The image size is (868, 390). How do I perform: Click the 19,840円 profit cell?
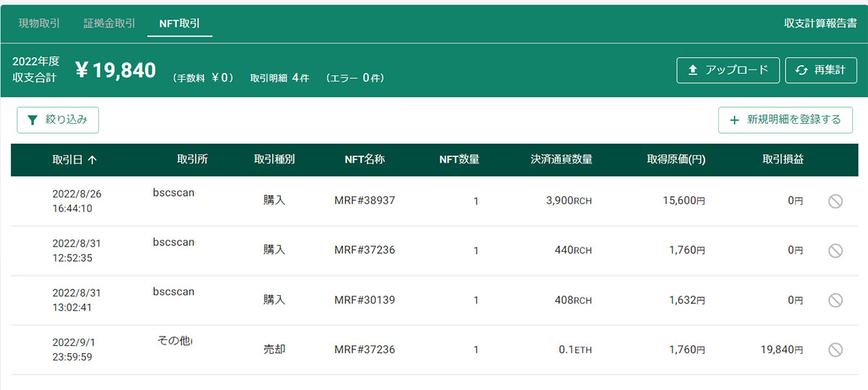point(782,349)
